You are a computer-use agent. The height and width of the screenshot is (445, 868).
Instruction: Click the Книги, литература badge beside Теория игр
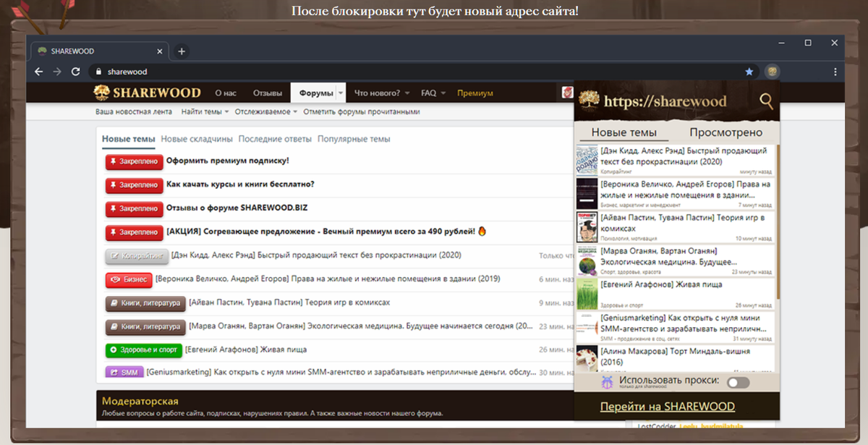145,303
